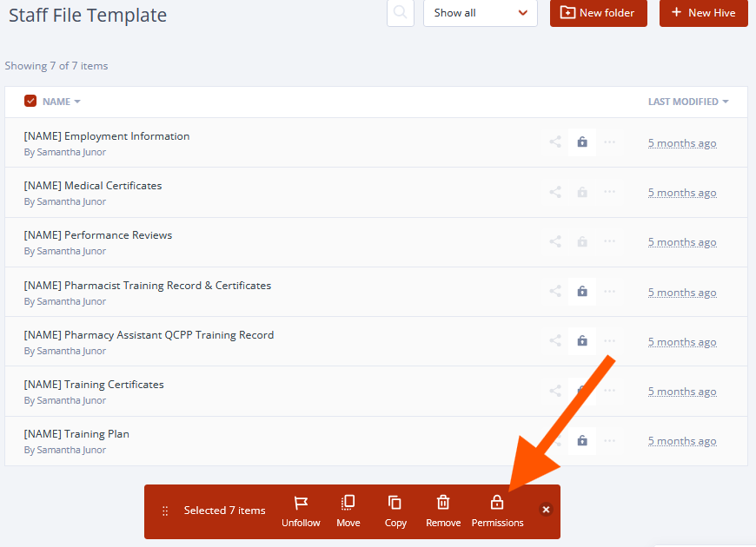Click Training Plan's 5 months ago timestamp

[x=682, y=441]
